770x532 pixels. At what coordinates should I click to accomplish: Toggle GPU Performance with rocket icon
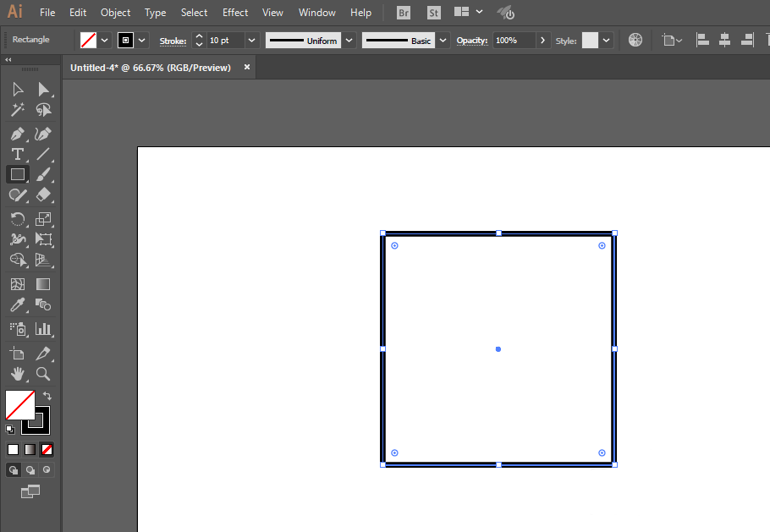(505, 12)
